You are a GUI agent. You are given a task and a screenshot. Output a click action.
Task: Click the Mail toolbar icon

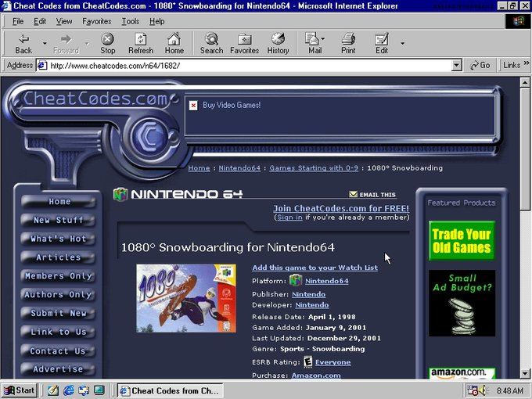312,39
